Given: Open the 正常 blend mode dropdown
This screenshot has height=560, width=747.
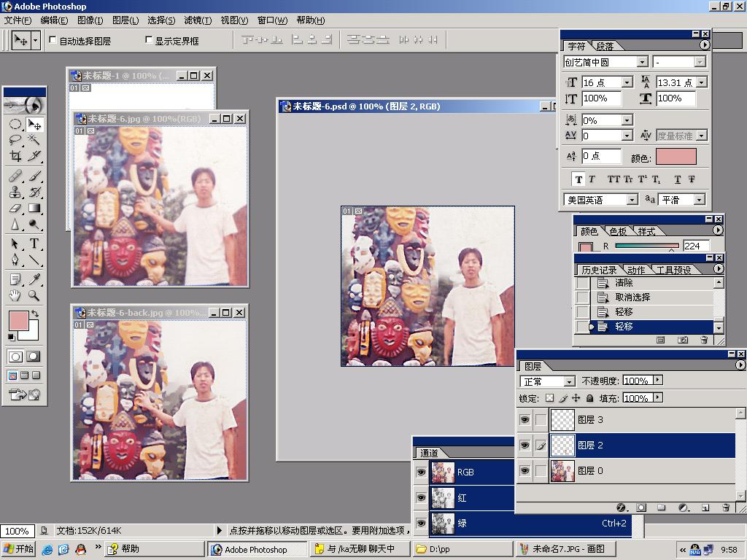Looking at the screenshot, I should point(569,381).
